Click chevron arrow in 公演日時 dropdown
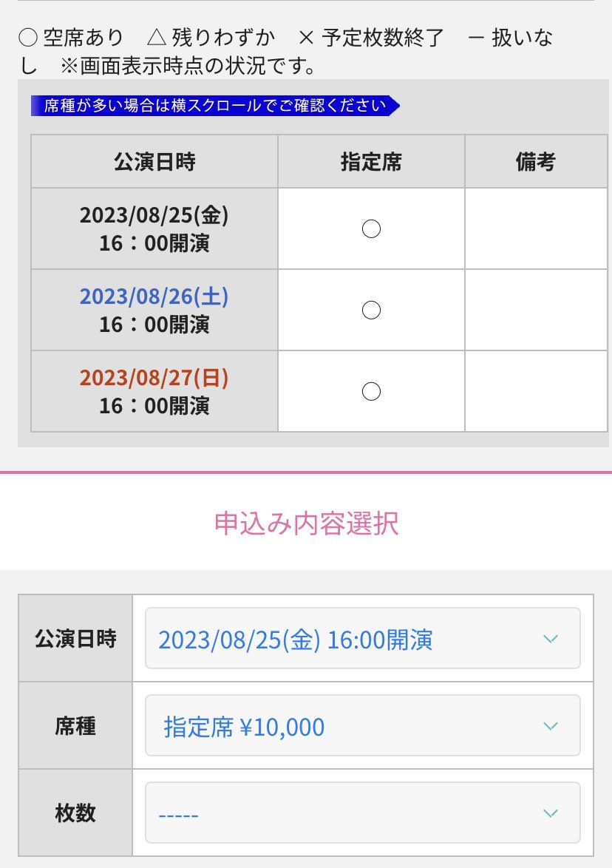The image size is (612, 868). (550, 639)
